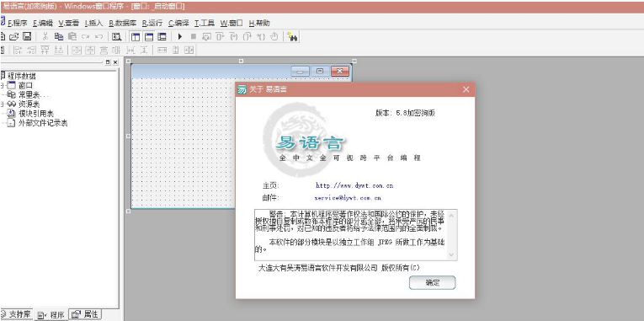
Task: Click the scissors Cut icon
Action: 45,36
